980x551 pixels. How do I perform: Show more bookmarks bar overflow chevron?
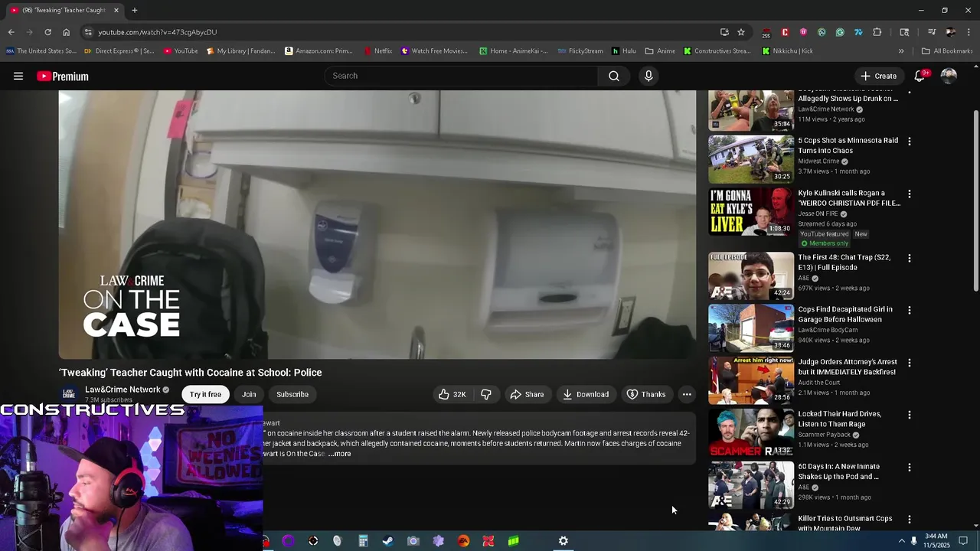click(901, 51)
